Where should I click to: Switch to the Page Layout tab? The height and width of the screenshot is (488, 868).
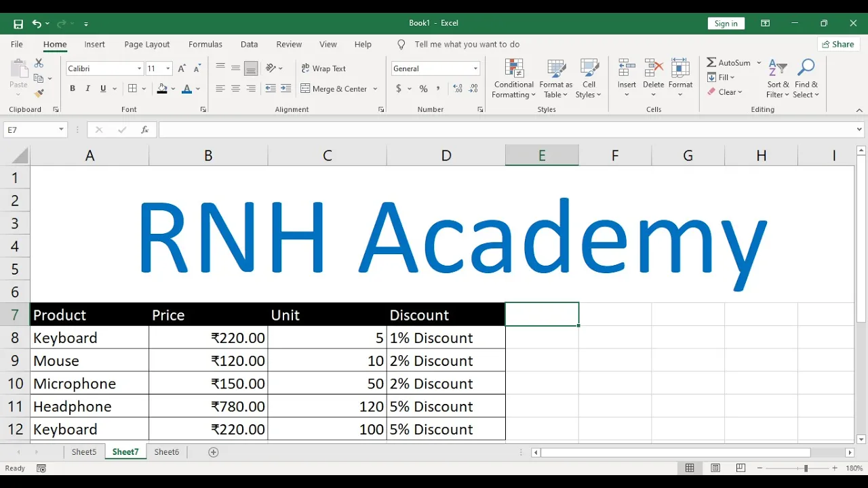click(x=147, y=44)
